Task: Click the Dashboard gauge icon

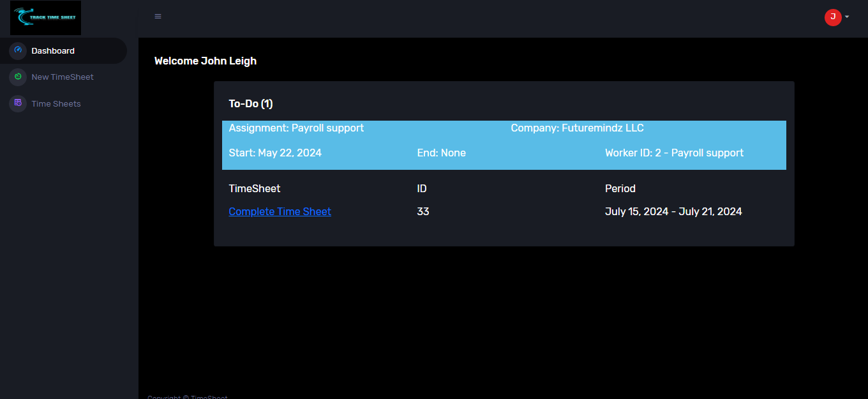Action: click(18, 50)
